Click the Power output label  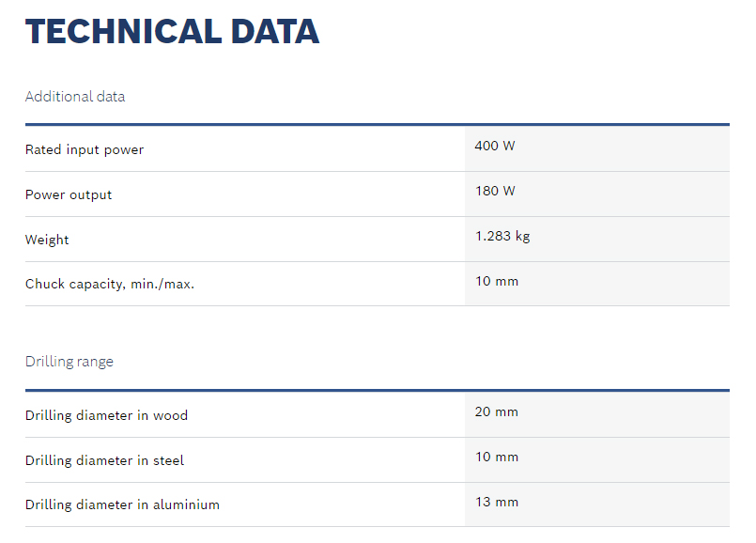pos(69,194)
